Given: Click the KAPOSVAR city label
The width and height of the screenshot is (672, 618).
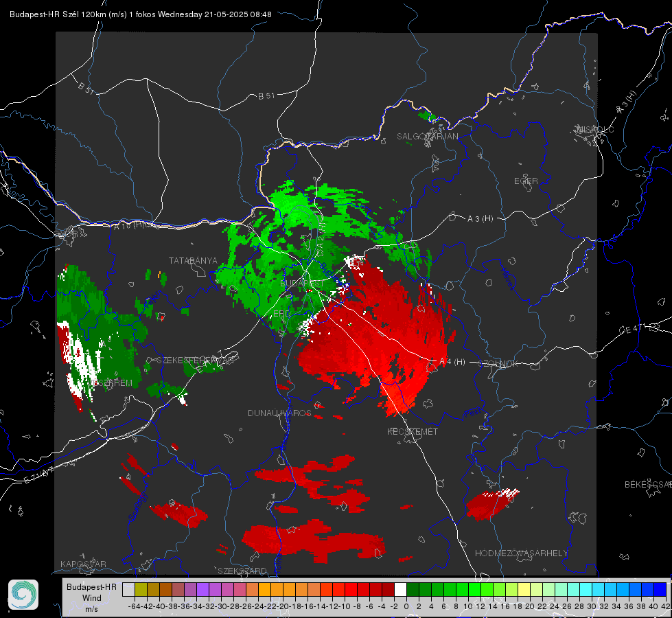Looking at the screenshot, I should (83, 564).
